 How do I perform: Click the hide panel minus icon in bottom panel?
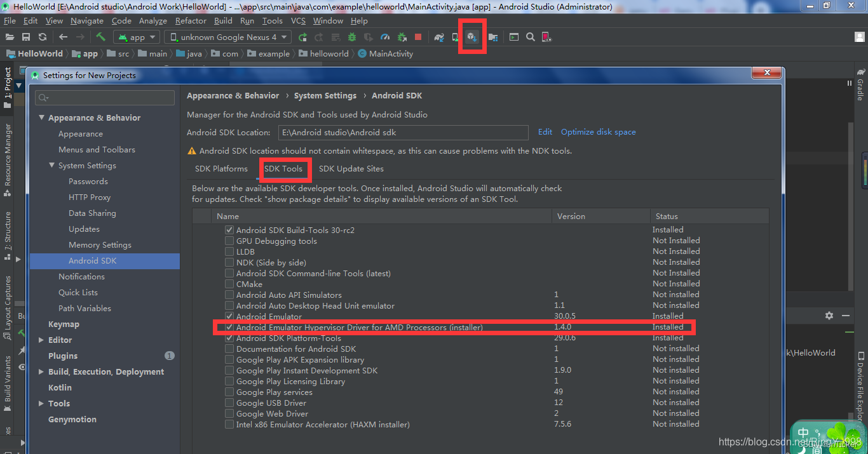(846, 316)
